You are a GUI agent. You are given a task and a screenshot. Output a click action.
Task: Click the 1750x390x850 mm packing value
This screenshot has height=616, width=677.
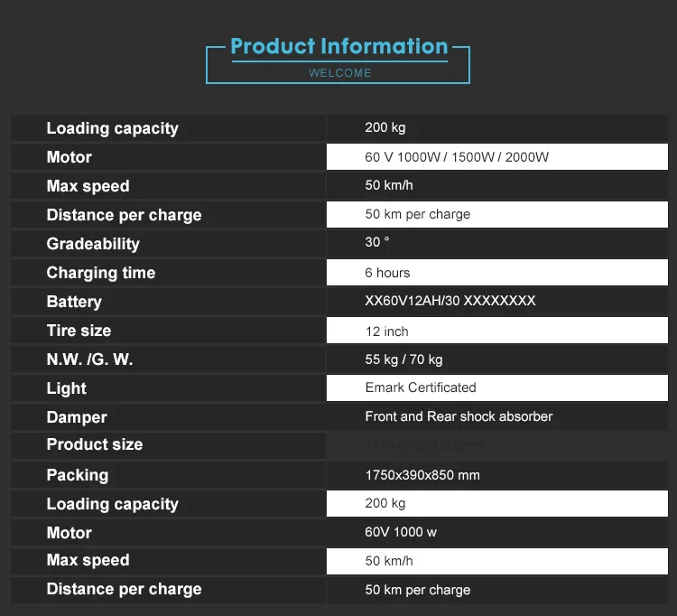[x=422, y=475]
